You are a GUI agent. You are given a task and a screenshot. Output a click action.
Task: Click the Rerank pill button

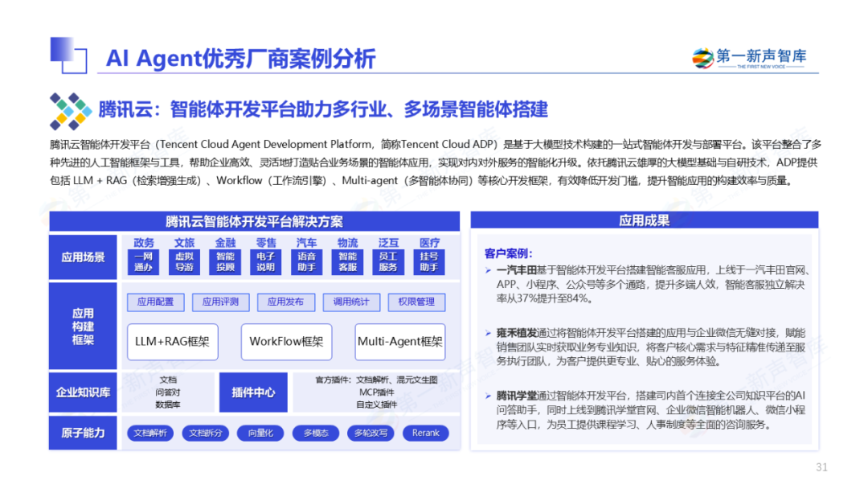coord(425,433)
